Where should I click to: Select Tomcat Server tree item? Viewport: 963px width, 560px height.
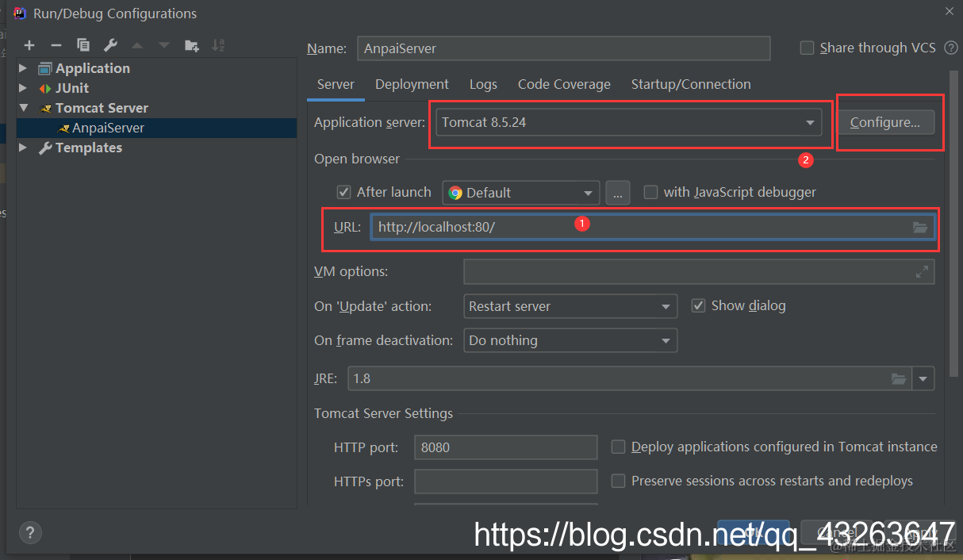(102, 108)
